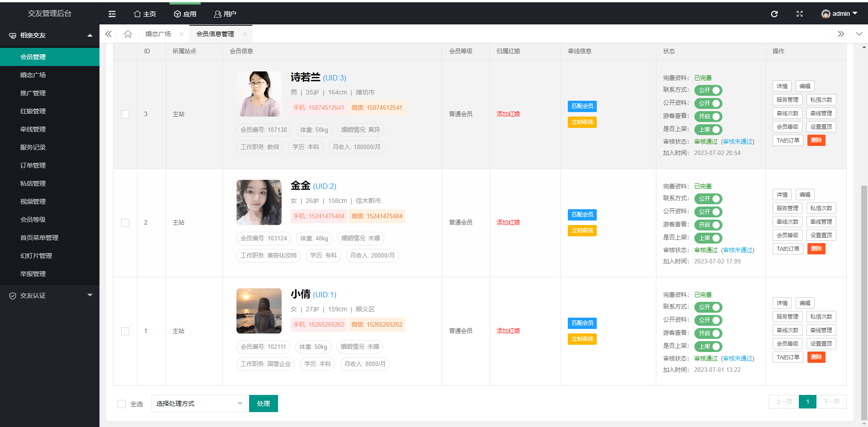
Task: Select 推广管理 in the sidebar
Action: point(50,93)
